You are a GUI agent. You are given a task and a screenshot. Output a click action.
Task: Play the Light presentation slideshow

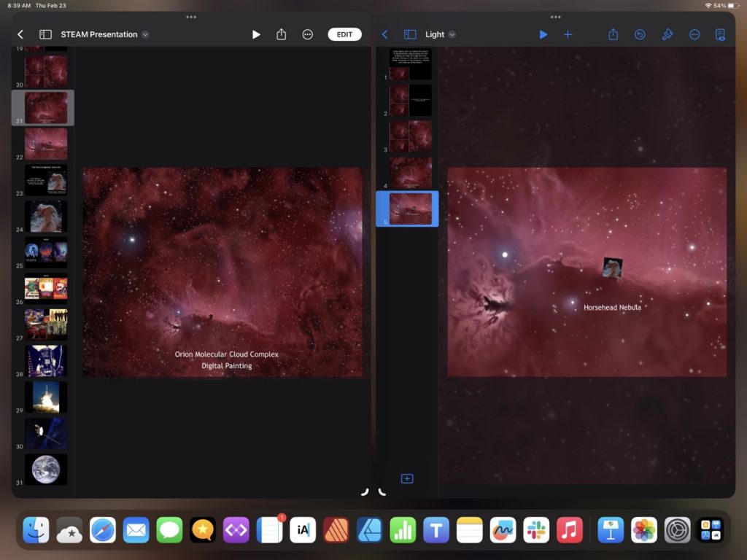click(543, 34)
